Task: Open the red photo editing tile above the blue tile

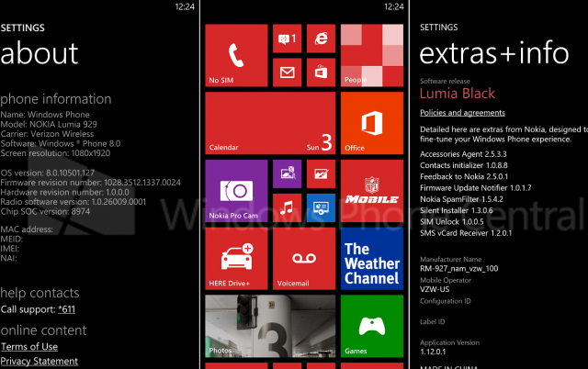Action: [321, 173]
